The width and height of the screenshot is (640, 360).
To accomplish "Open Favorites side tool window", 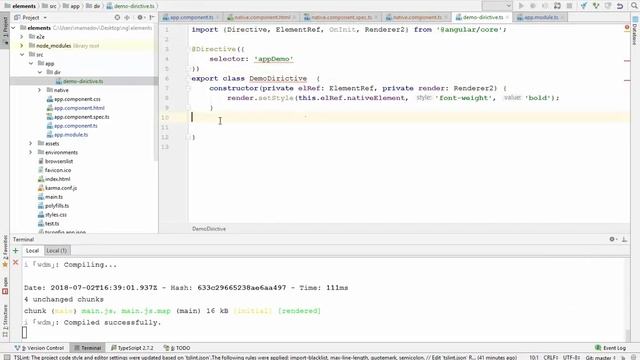I will (5, 251).
